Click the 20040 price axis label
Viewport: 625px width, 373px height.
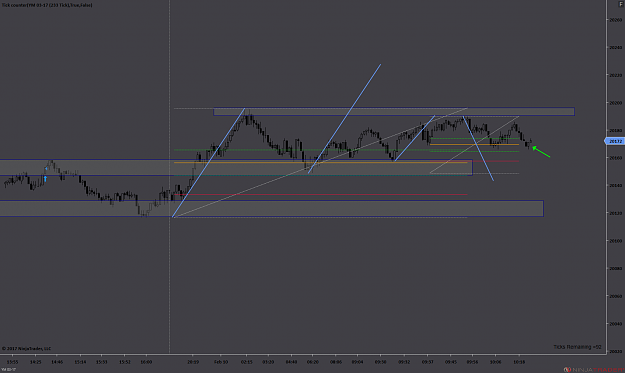coord(615,324)
